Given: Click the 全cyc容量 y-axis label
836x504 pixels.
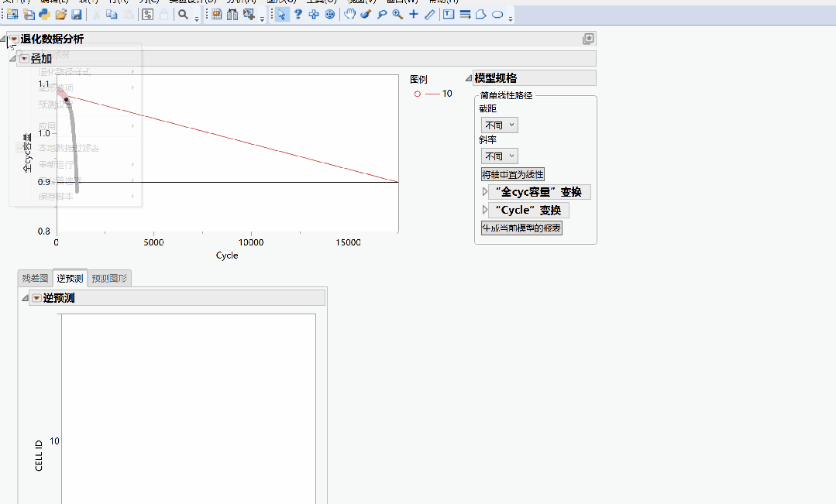Looking at the screenshot, I should tap(28, 153).
